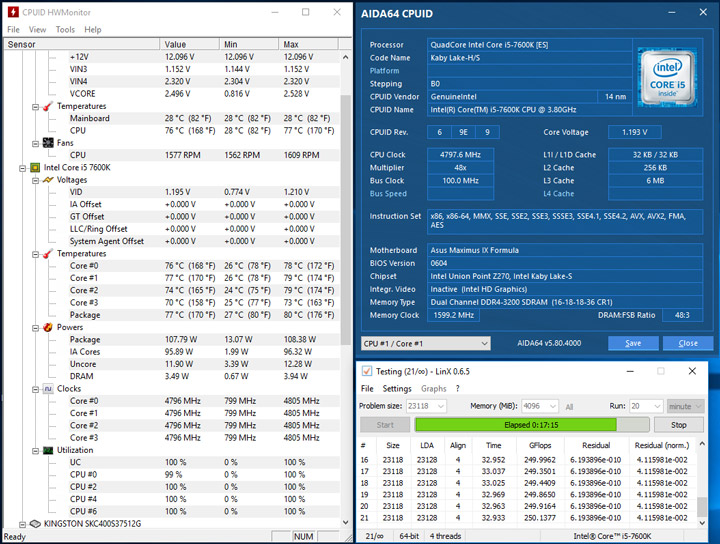
Task: Click the GFlops column header in LinX
Action: tap(540, 445)
